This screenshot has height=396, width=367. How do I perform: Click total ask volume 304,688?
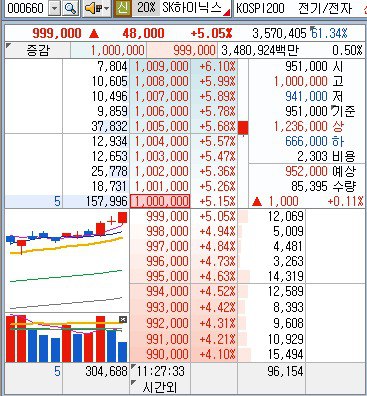(106, 371)
